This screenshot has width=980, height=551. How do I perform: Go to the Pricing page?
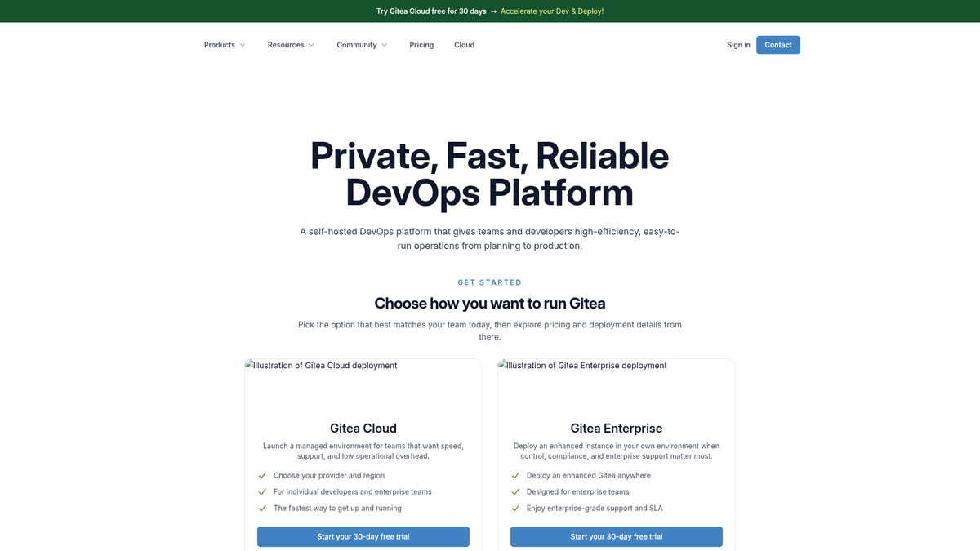tap(421, 45)
